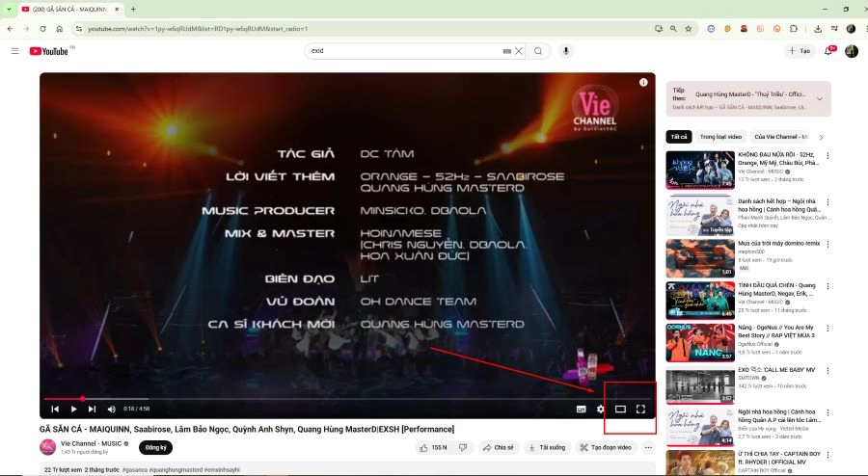Open the Extensions puzzle icon

tap(794, 29)
